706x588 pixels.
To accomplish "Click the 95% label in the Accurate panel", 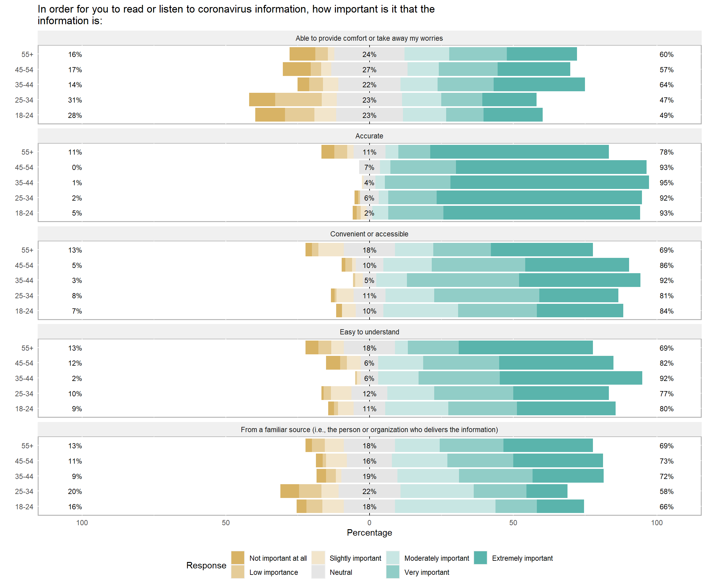I will [666, 183].
